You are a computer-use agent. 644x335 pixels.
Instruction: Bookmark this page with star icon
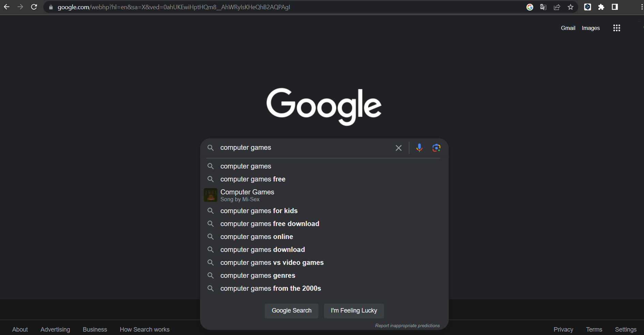[x=571, y=7]
